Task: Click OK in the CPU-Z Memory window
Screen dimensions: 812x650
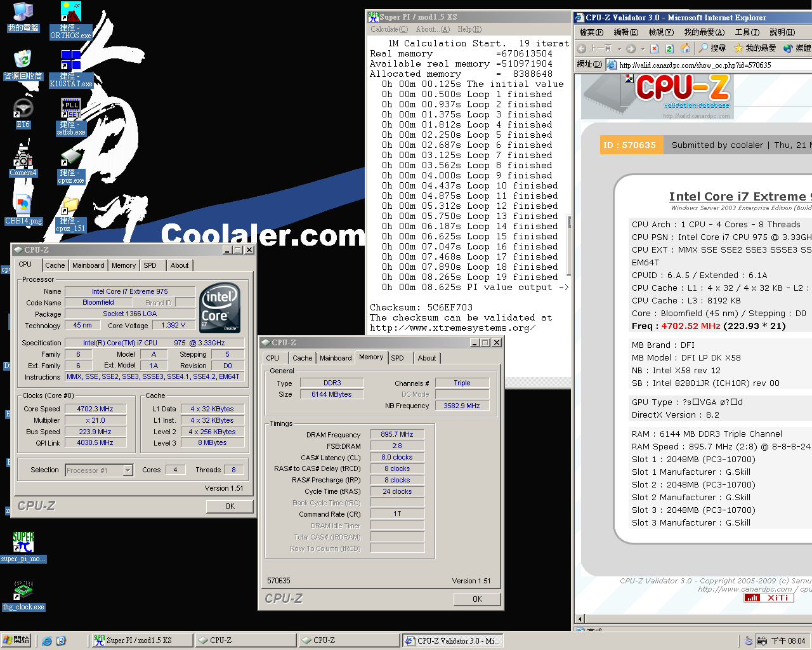Action: pos(477,599)
